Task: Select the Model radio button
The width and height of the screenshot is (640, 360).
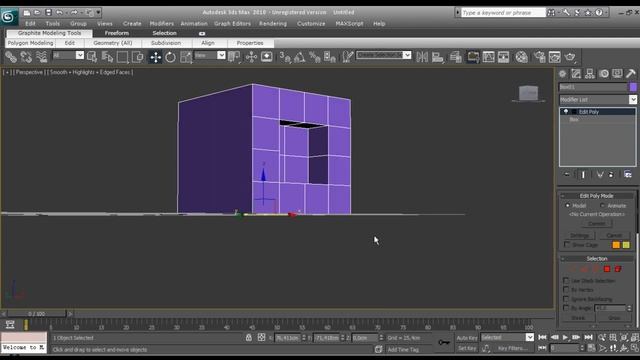Action: 567,206
